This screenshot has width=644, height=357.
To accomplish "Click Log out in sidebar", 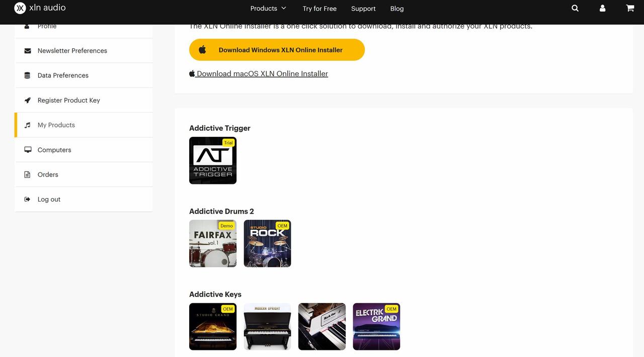I will click(x=49, y=199).
